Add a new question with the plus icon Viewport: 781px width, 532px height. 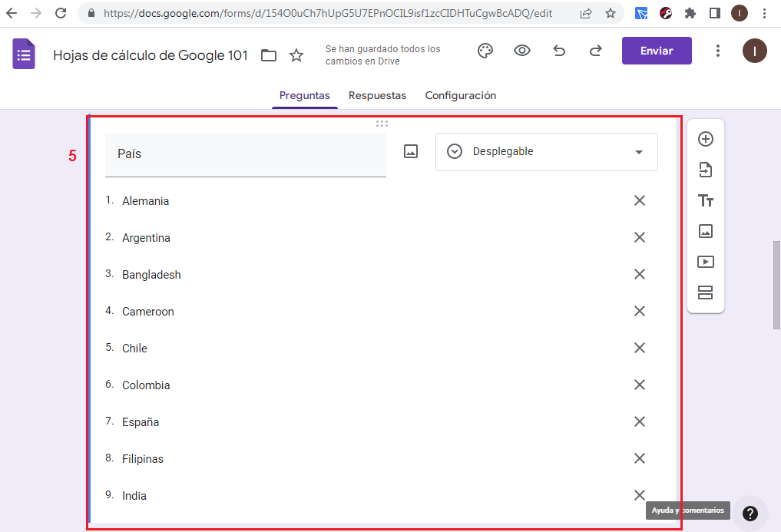[705, 139]
